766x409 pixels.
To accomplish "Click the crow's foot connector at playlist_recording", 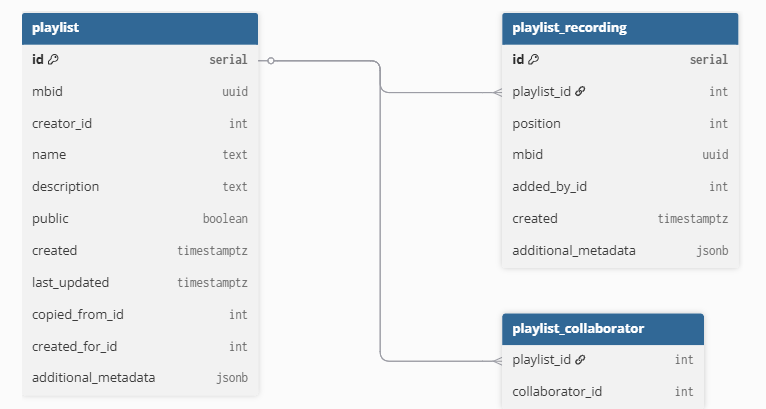I will click(x=496, y=92).
